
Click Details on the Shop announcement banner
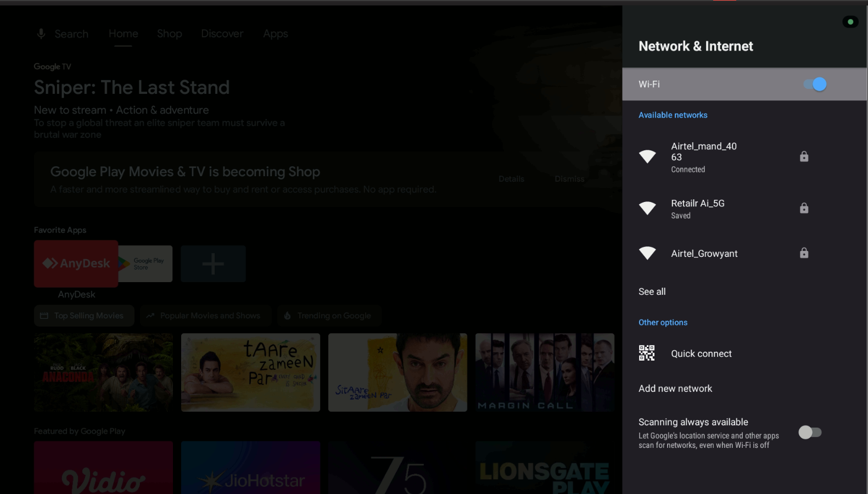click(x=511, y=179)
